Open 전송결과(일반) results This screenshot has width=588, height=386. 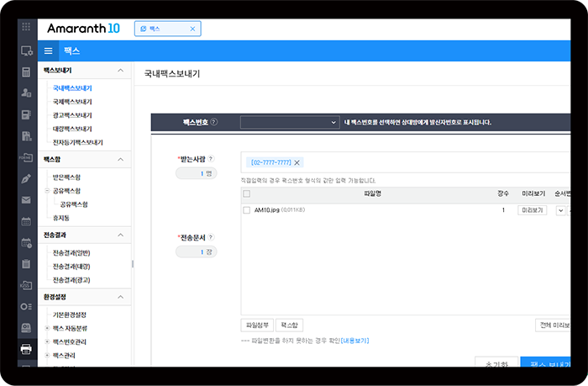[71, 252]
